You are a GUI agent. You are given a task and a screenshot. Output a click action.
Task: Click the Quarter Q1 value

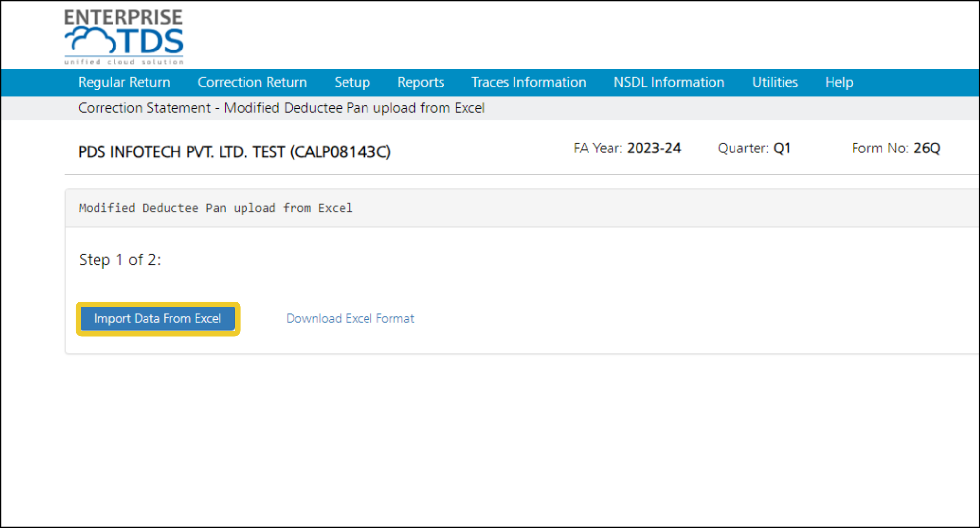tap(782, 148)
